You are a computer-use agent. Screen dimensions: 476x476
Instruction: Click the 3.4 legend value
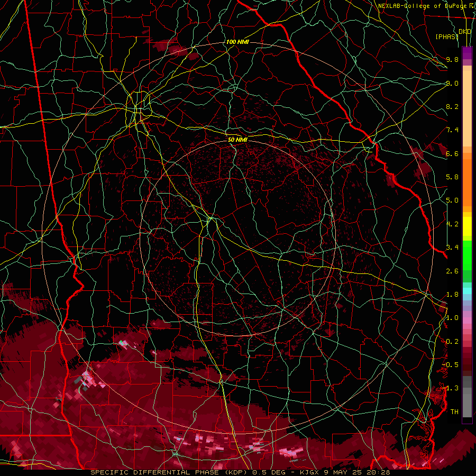click(x=452, y=247)
